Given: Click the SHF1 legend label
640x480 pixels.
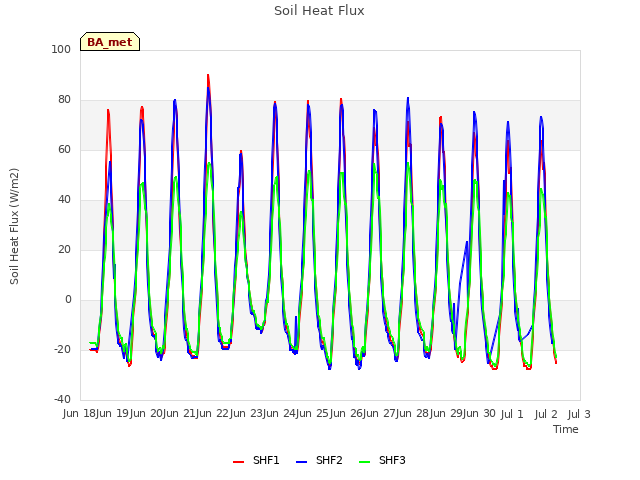Looking at the screenshot, I should [266, 460].
